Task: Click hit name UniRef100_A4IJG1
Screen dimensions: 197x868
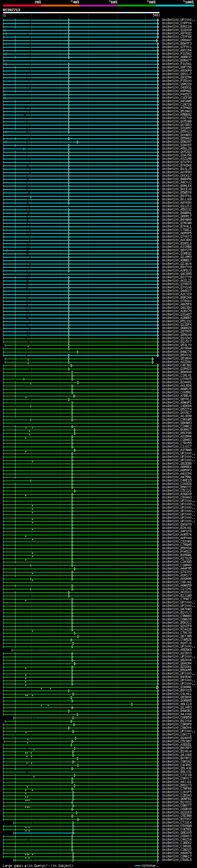Action: pos(177,781)
